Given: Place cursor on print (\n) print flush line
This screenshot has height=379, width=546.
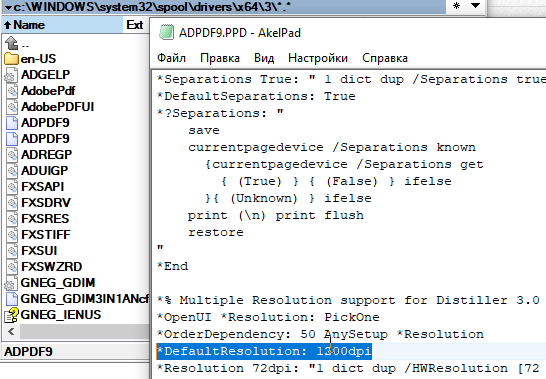Looking at the screenshot, I should [276, 215].
